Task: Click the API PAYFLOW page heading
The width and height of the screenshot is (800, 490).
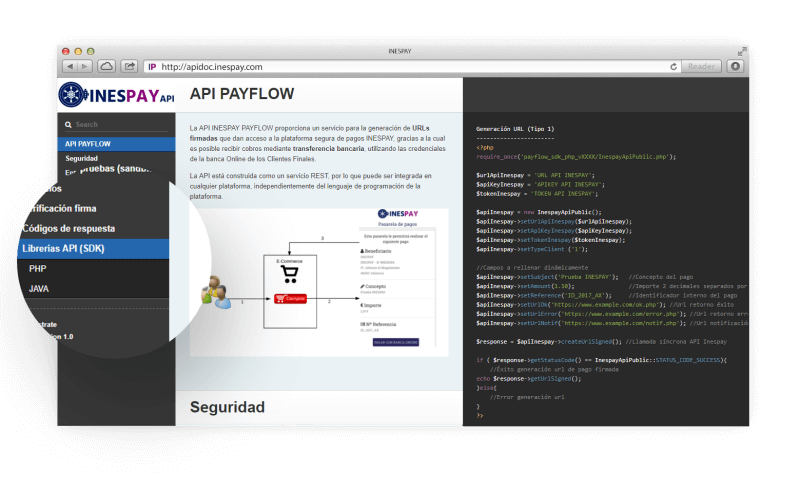Action: click(x=242, y=94)
